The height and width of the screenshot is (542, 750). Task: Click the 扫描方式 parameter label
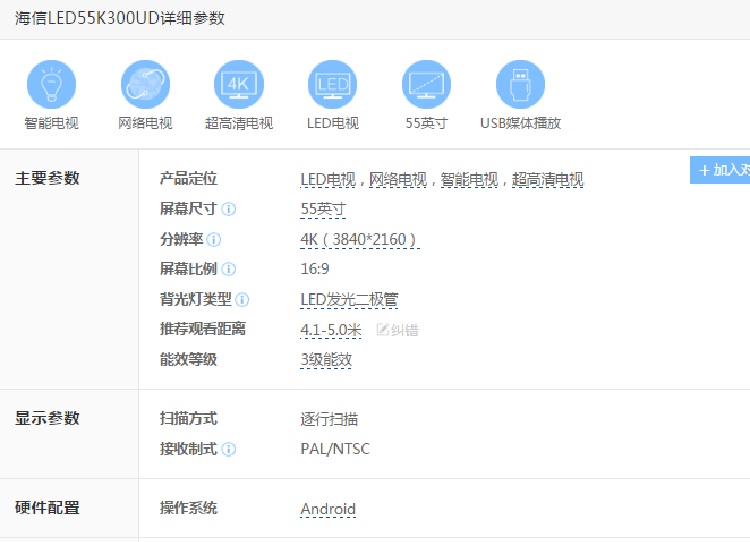(188, 419)
